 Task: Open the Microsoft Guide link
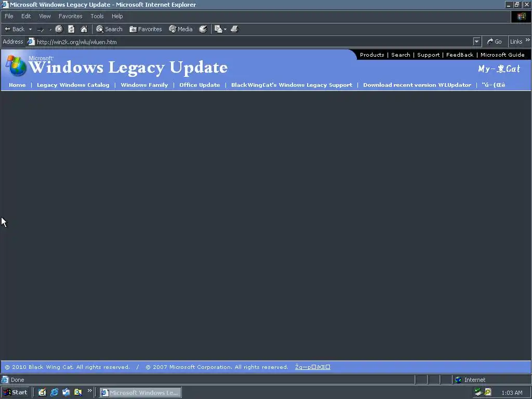[x=502, y=55]
